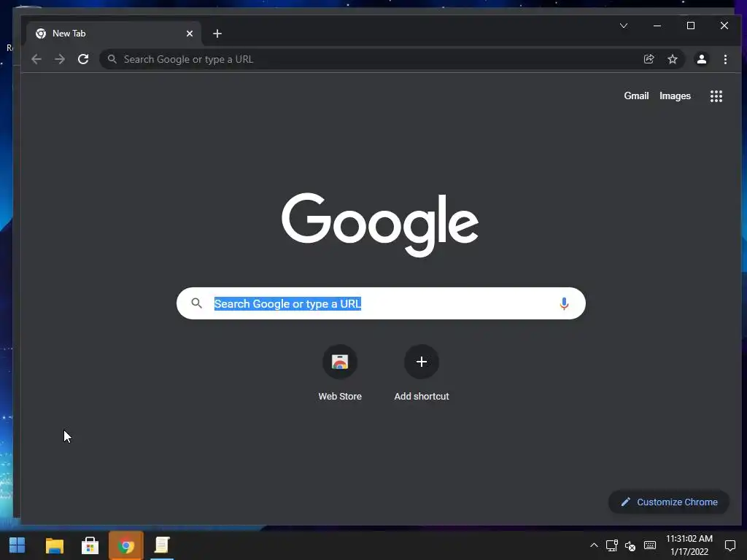Click the Google search input field
Screen dimensions: 747x560
coord(381,303)
